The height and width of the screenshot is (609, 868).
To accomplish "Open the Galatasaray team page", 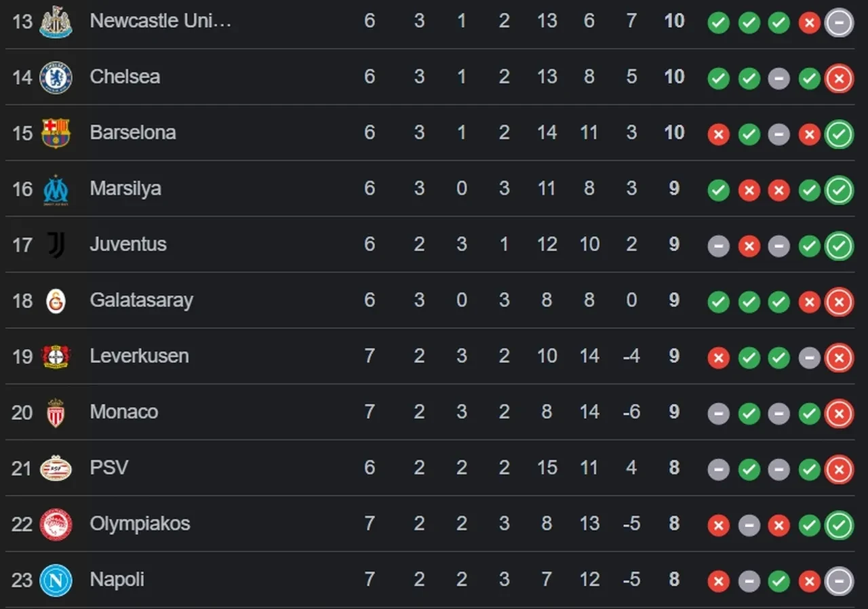I will click(x=142, y=300).
